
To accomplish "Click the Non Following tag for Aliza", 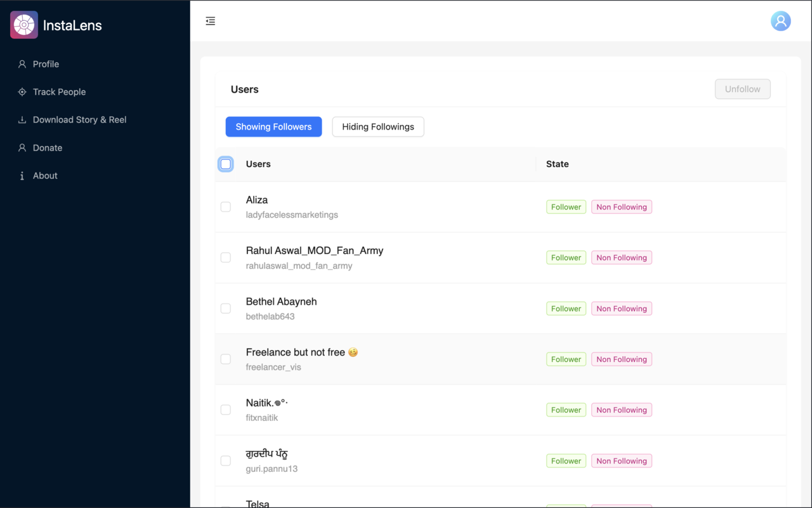I will (621, 207).
